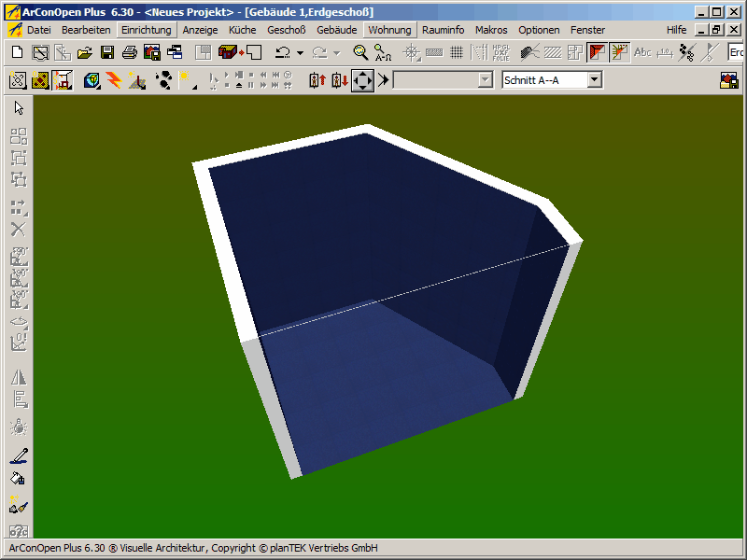Click the zoom magnifier icon
This screenshot has width=747, height=560.
click(360, 53)
